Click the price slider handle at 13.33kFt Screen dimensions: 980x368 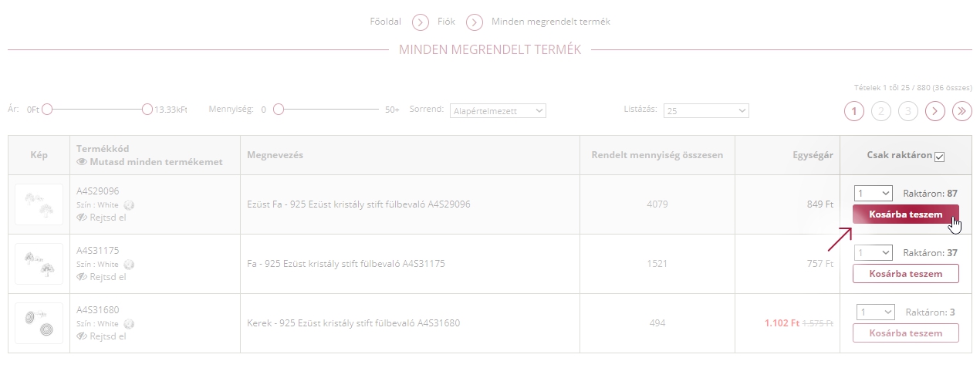tap(147, 110)
